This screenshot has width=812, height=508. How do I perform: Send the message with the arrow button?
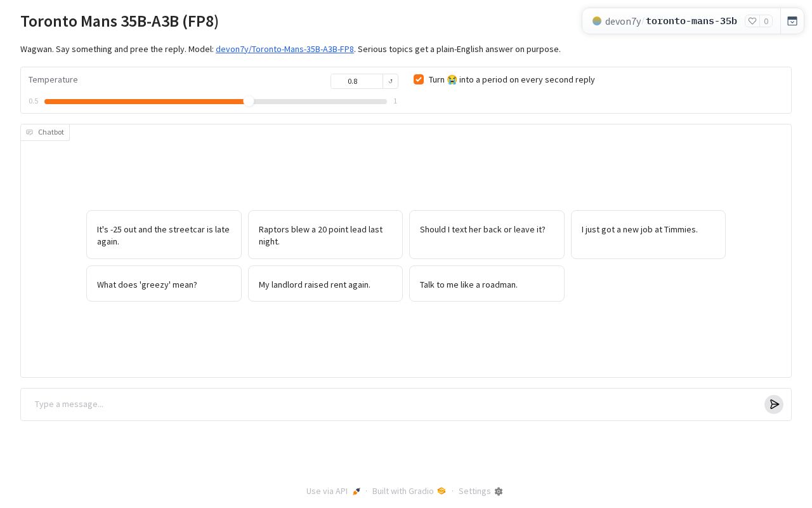774,404
